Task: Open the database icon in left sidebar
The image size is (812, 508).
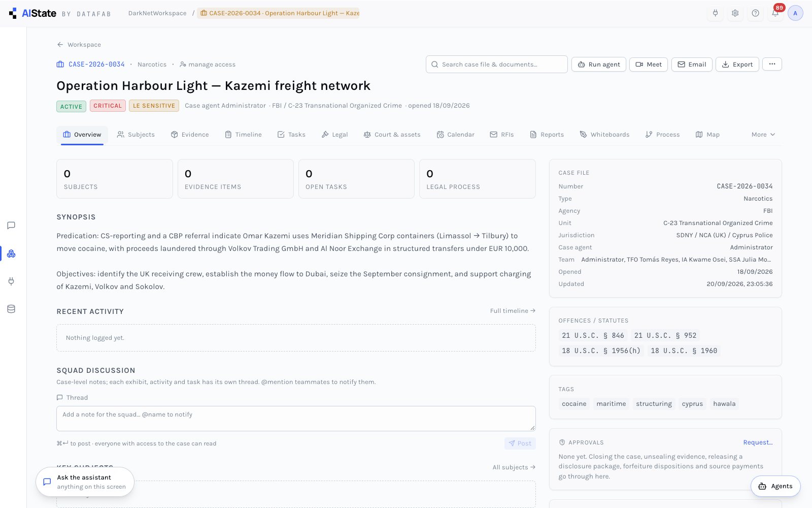Action: point(11,309)
